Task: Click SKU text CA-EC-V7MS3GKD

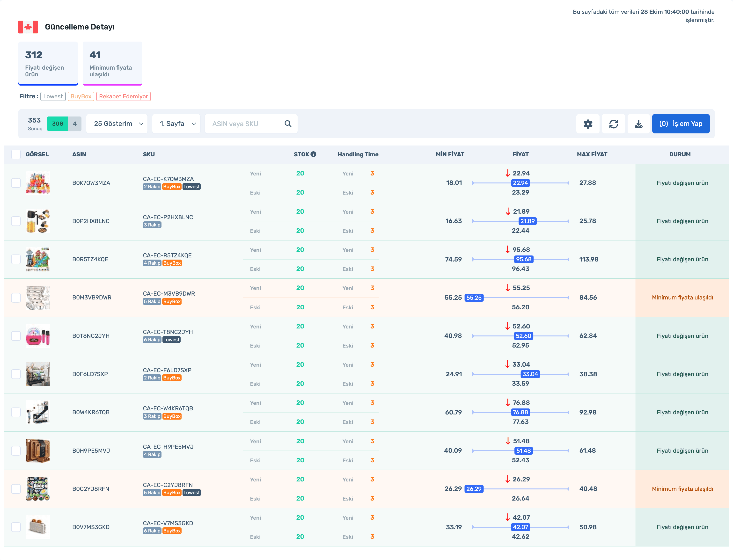Action: (168, 523)
